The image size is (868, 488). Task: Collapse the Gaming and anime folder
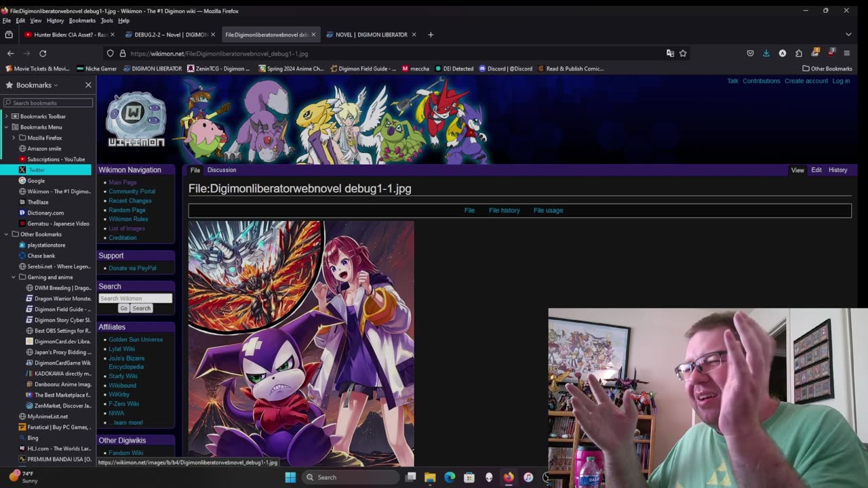pos(14,277)
